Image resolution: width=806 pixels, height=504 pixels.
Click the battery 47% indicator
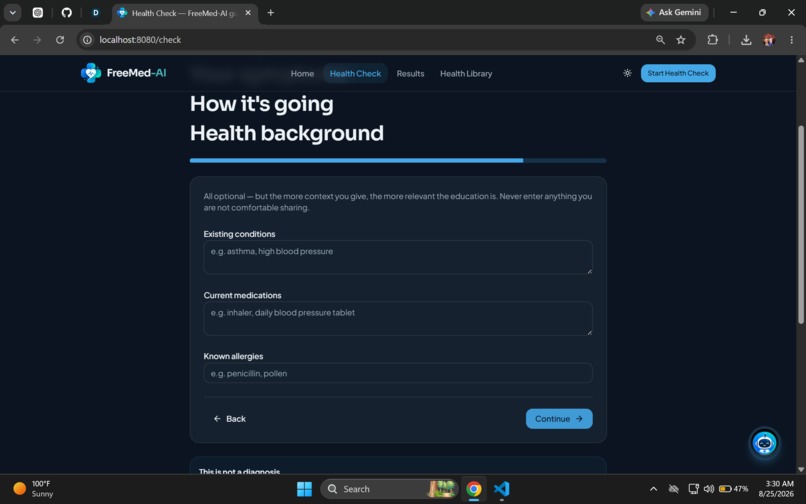[733, 489]
